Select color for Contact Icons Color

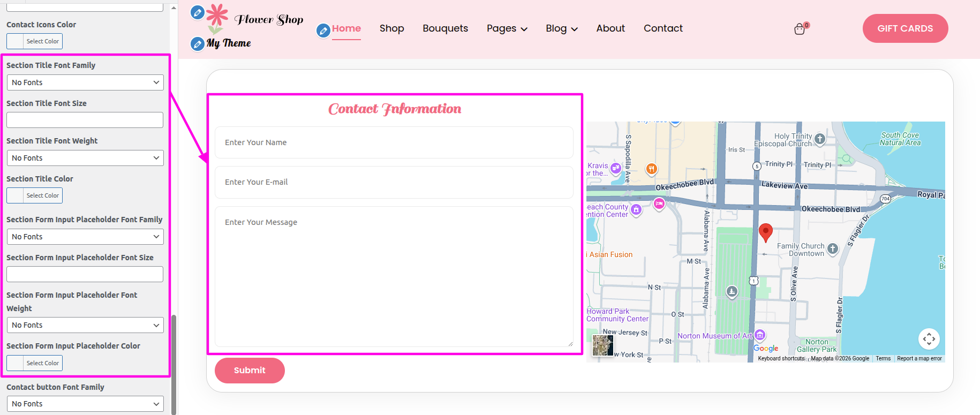click(x=35, y=41)
